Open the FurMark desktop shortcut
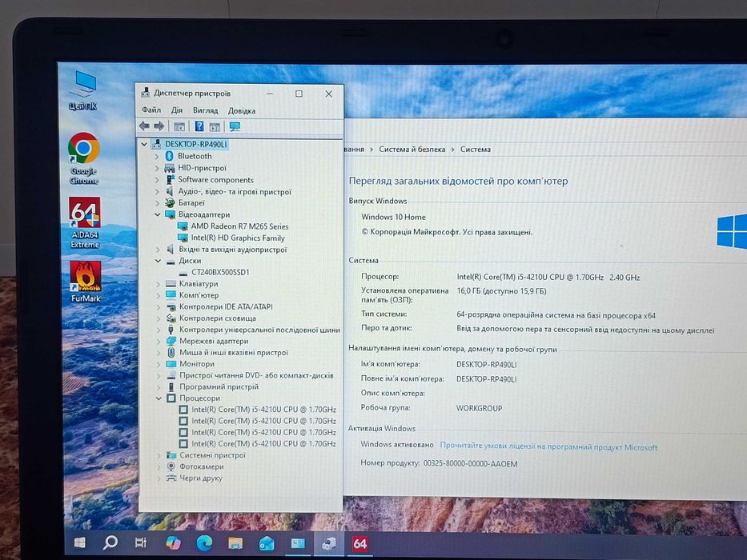747x560 pixels. [x=86, y=282]
